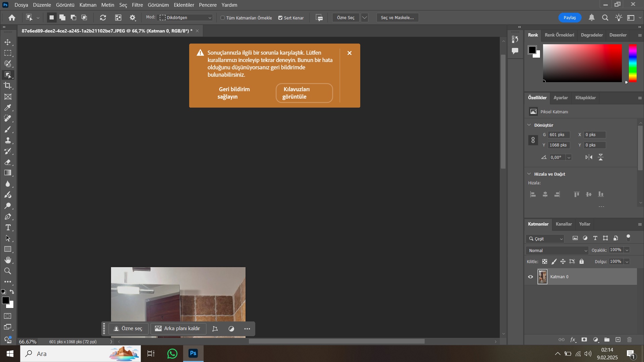This screenshot has height=362, width=644.
Task: Enable Tüm Katmanları Örnekle checkbox
Action: coord(223,18)
